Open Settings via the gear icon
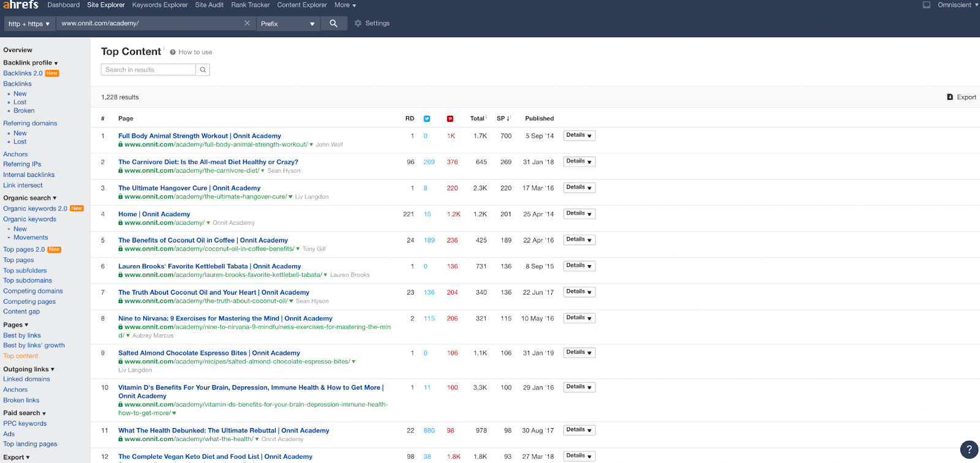980x463 pixels. tap(358, 23)
